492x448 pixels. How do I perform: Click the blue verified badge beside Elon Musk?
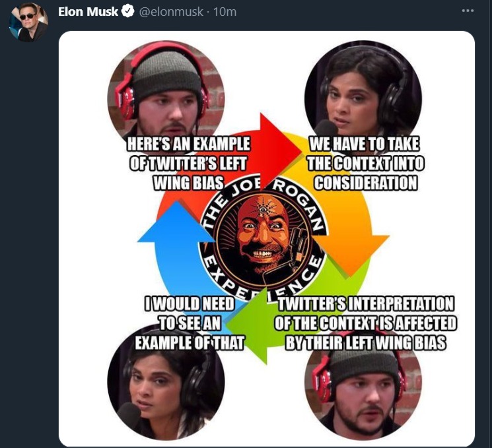click(128, 12)
